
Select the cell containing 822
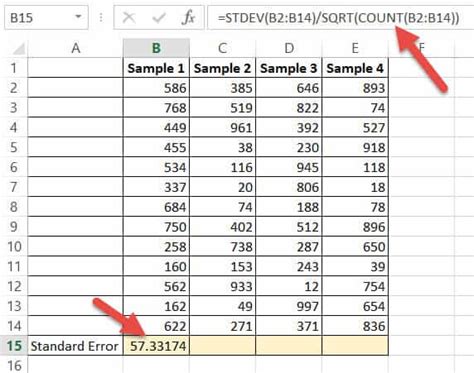click(x=289, y=107)
